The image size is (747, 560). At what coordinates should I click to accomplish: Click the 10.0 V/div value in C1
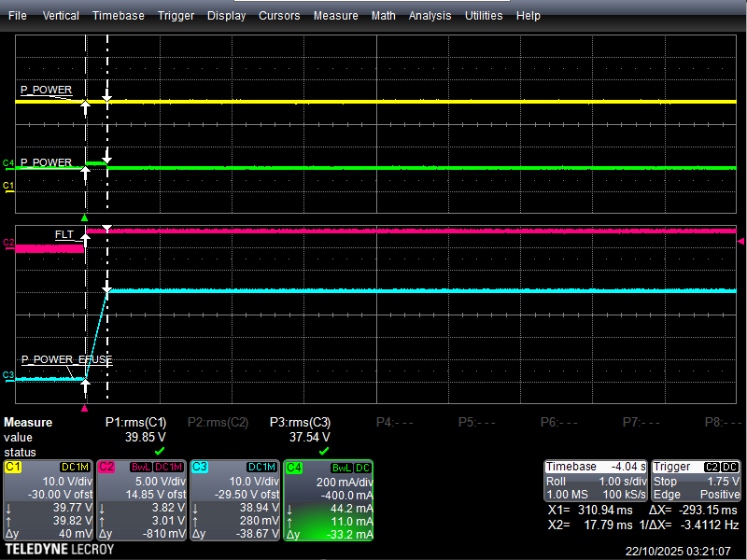click(x=67, y=481)
